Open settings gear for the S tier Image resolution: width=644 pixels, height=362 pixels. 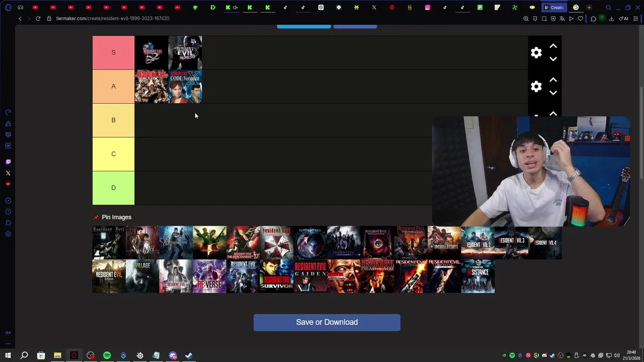point(536,53)
